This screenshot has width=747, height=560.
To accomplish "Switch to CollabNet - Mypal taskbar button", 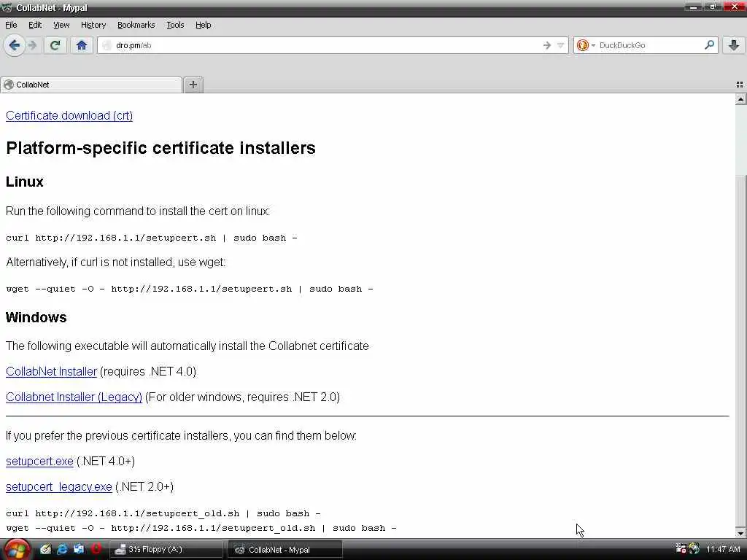I will [285, 550].
